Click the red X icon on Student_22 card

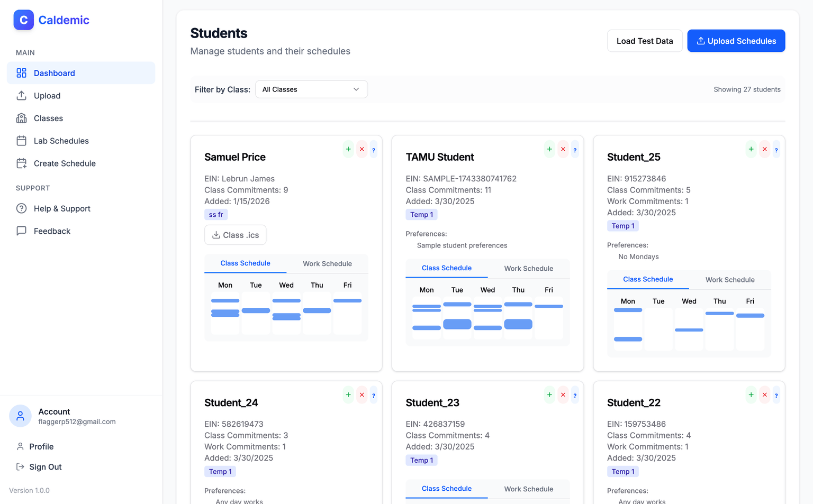click(765, 395)
